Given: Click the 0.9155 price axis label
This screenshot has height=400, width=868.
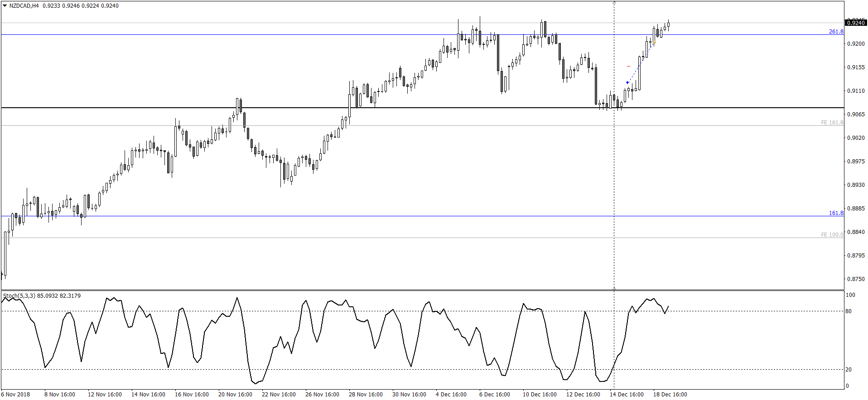Looking at the screenshot, I should 856,67.
